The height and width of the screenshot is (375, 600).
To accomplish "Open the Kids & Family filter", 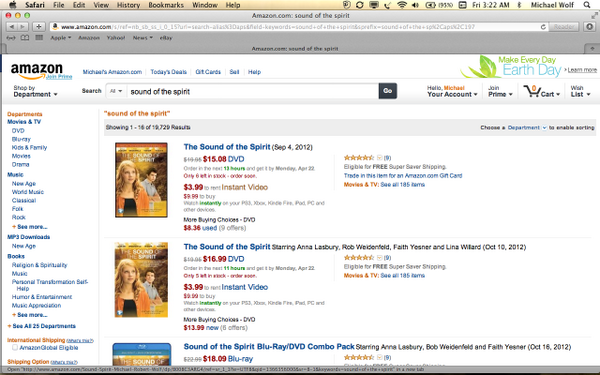I will pos(29,147).
